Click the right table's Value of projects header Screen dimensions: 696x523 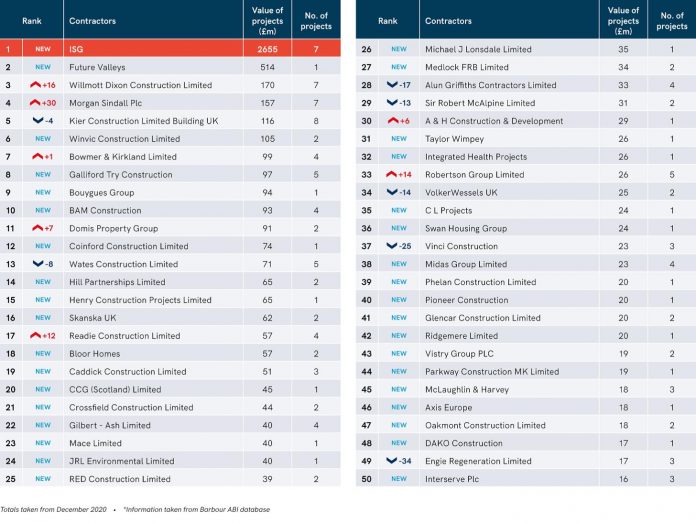tap(623, 20)
